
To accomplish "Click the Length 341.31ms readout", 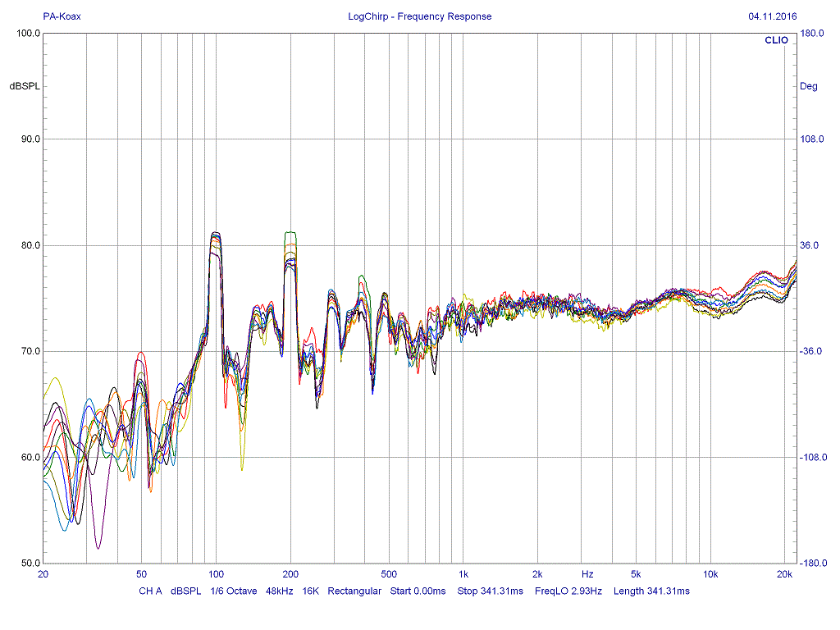I will 651,591.
